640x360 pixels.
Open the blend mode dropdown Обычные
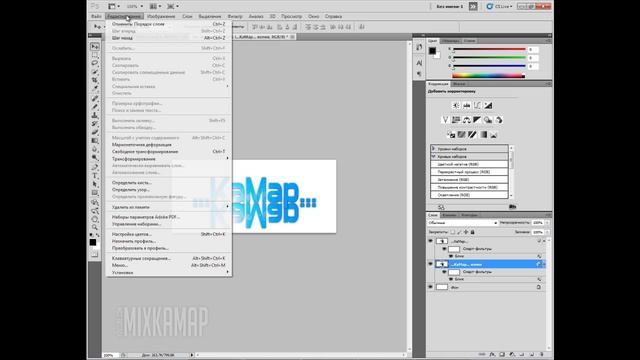point(462,223)
